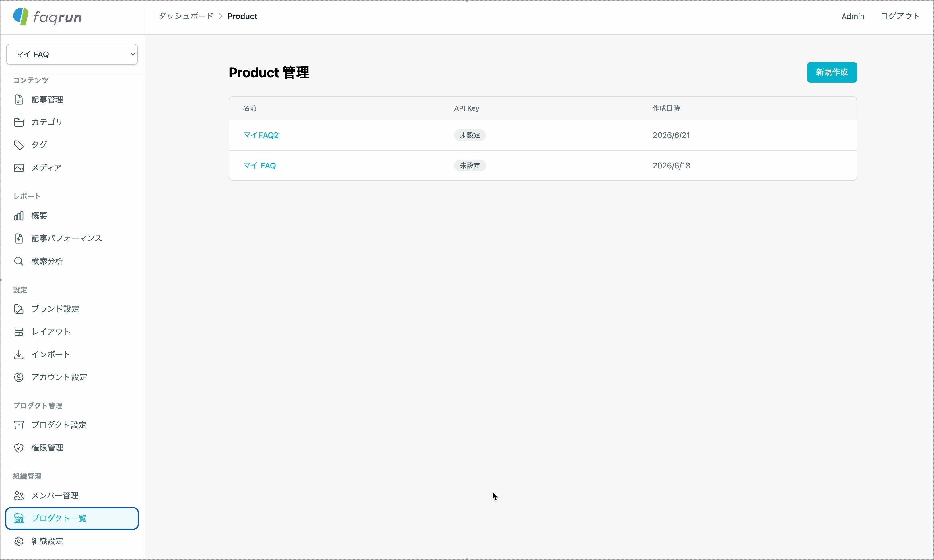Viewport: 934px width, 560px height.
Task: Click the メディア image icon
Action: (18, 168)
